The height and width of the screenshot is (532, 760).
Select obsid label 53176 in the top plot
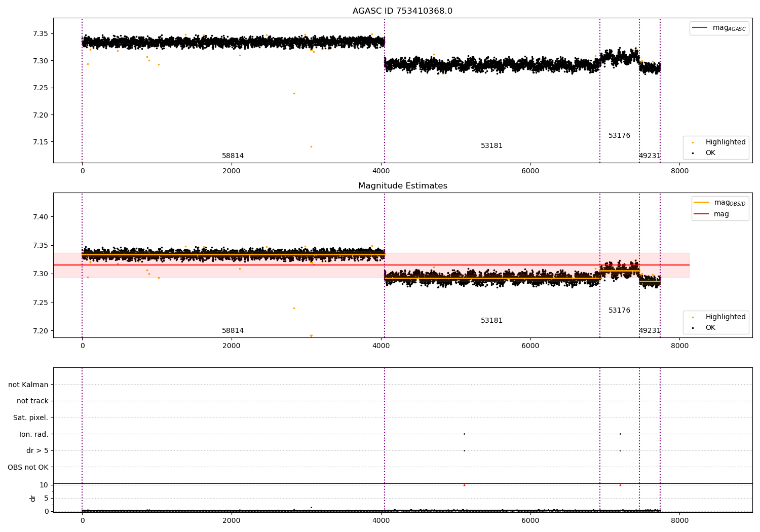pos(619,136)
